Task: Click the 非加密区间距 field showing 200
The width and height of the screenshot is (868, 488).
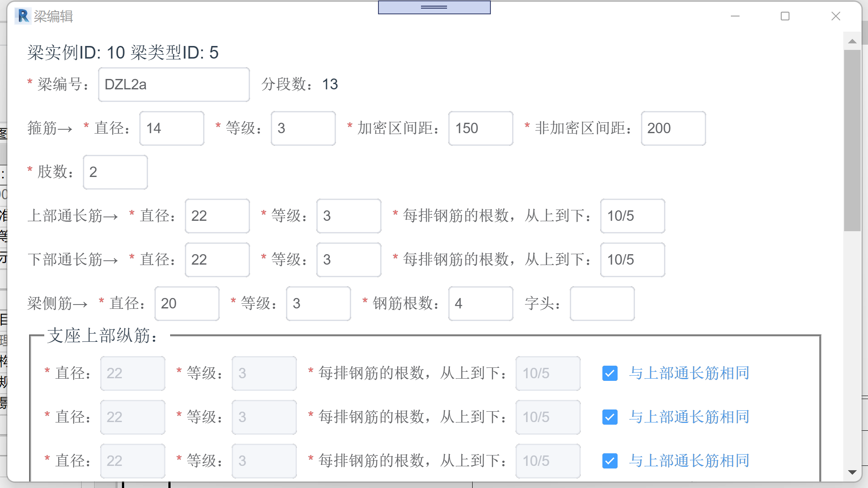Action: 673,128
